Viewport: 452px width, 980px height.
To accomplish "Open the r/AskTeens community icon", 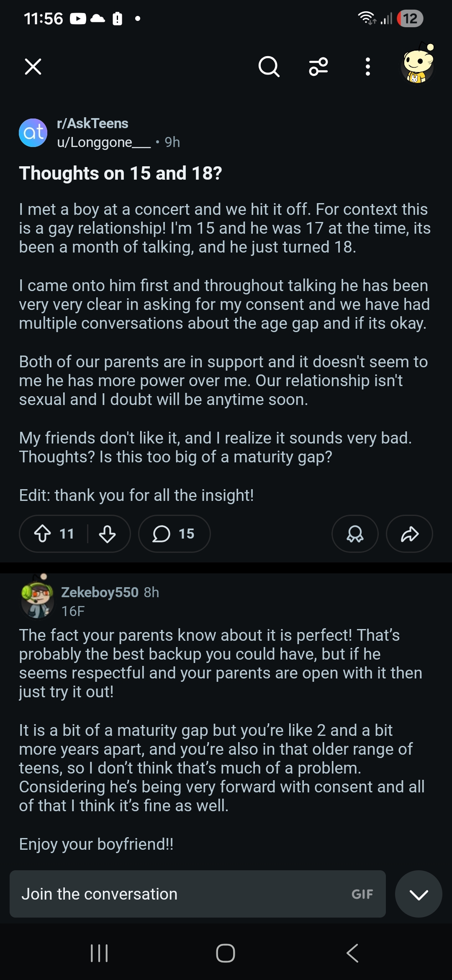I will [x=33, y=133].
